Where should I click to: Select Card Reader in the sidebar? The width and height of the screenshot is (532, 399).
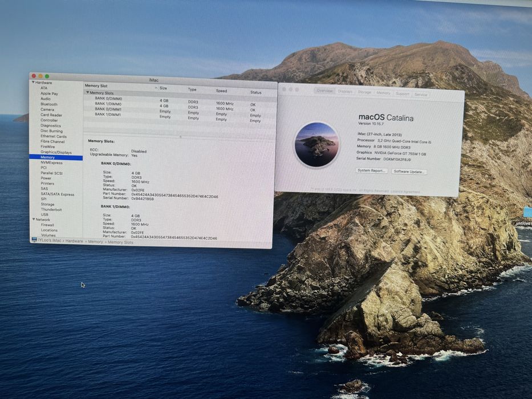(x=51, y=115)
